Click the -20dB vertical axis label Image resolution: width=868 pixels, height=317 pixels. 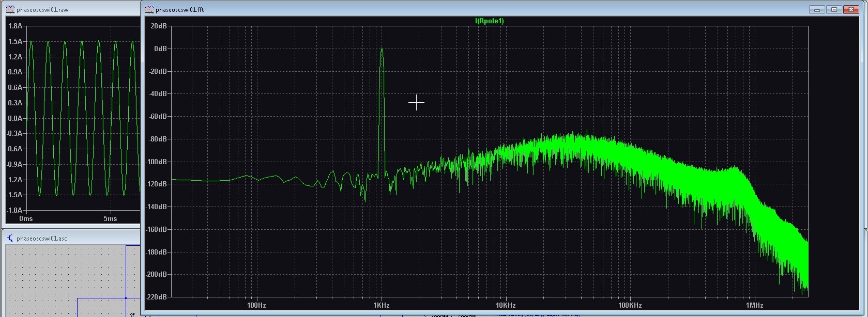[158, 71]
